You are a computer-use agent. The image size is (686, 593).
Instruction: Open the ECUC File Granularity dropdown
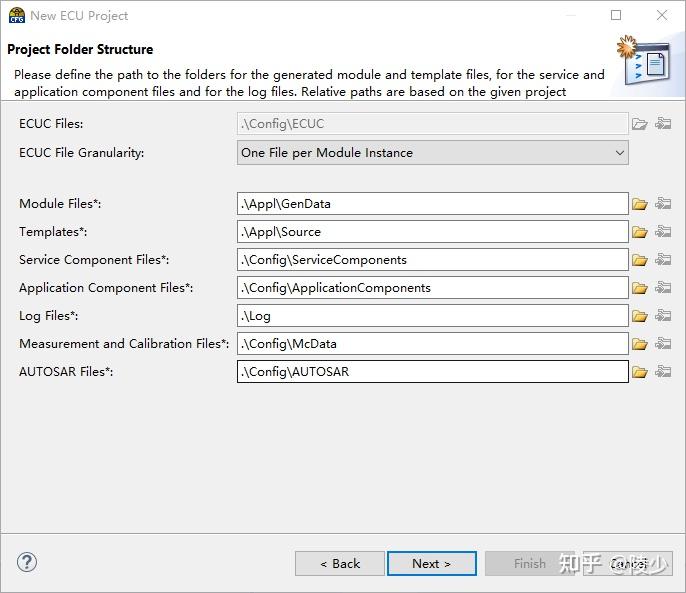point(432,153)
